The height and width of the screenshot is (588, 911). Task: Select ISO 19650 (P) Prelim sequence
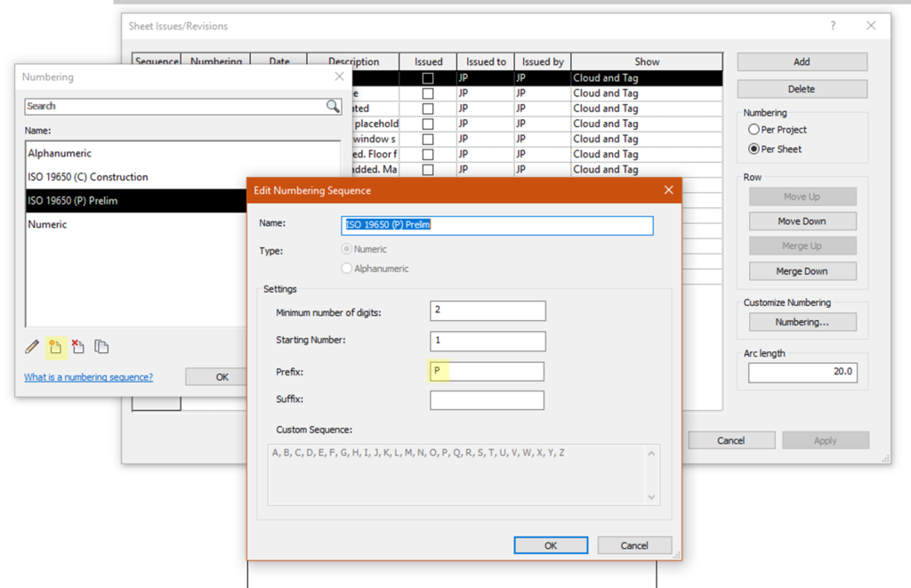136,200
